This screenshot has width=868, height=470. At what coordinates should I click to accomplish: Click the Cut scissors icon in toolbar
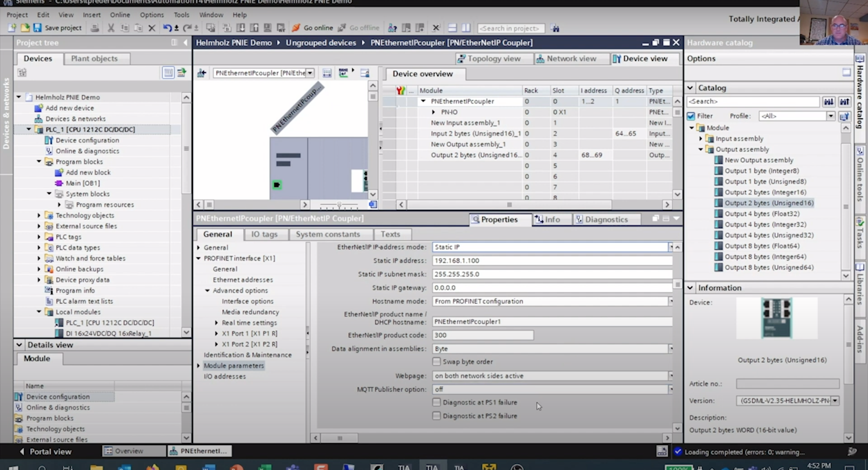click(111, 28)
